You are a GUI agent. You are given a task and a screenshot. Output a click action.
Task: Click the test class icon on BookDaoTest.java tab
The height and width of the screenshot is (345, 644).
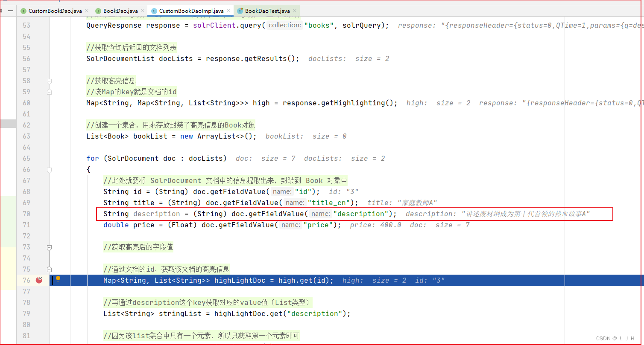[240, 11]
